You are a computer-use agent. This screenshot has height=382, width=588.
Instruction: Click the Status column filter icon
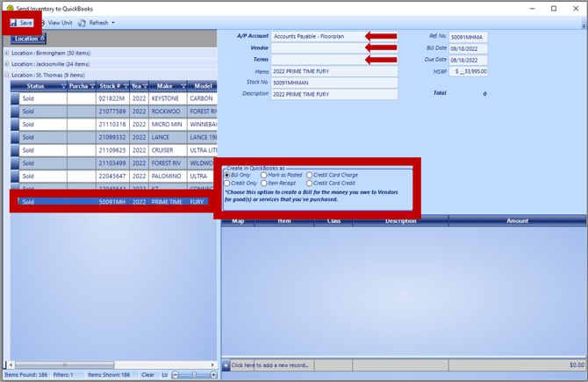[x=63, y=86]
